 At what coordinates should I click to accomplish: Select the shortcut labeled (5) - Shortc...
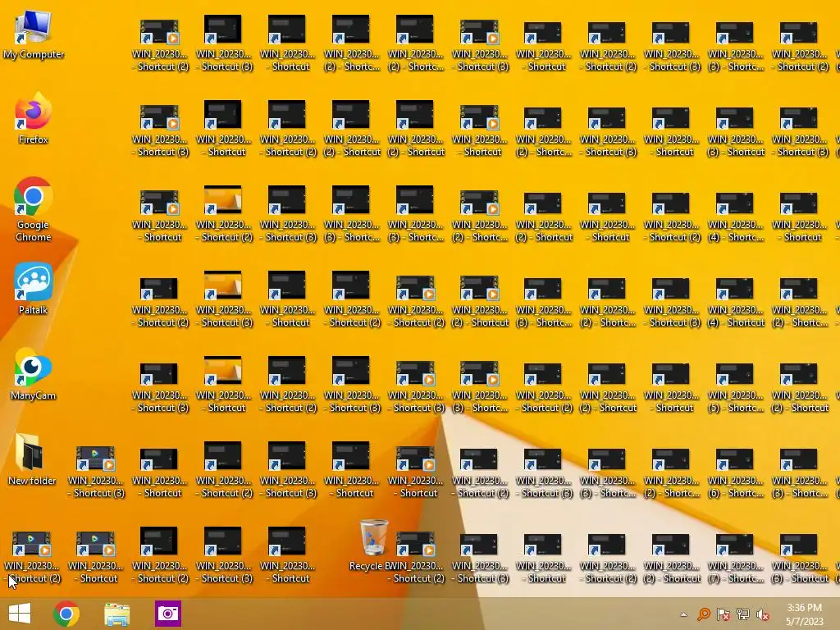pyautogui.click(x=736, y=387)
